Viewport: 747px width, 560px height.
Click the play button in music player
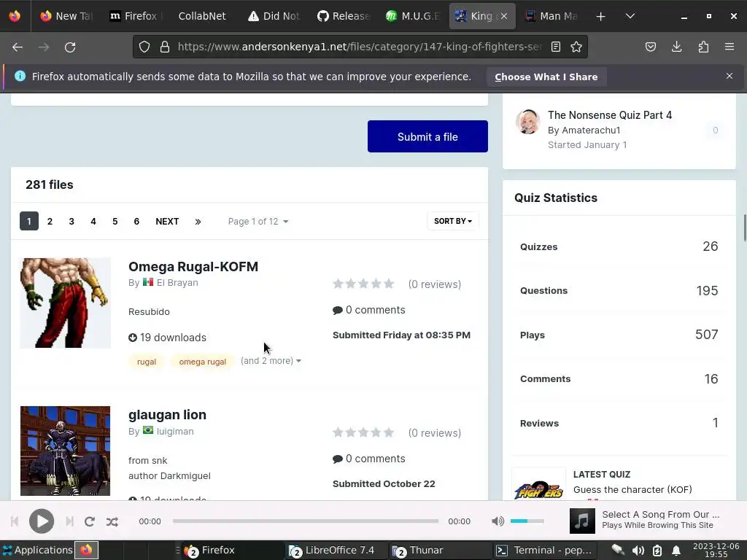click(x=42, y=521)
